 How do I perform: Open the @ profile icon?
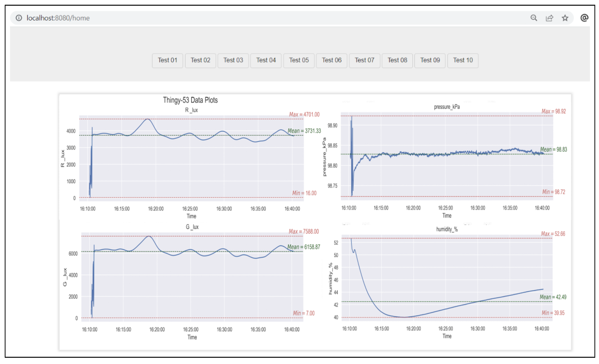[584, 18]
